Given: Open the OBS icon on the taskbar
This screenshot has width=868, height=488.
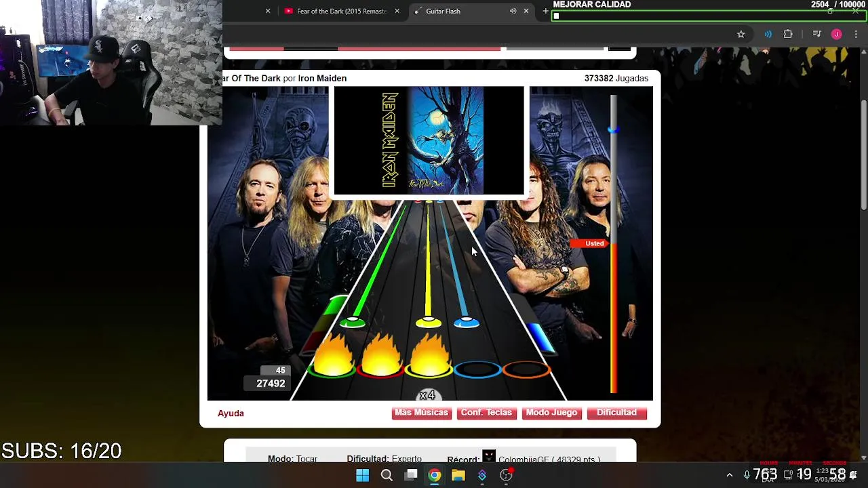Looking at the screenshot, I should 506,475.
